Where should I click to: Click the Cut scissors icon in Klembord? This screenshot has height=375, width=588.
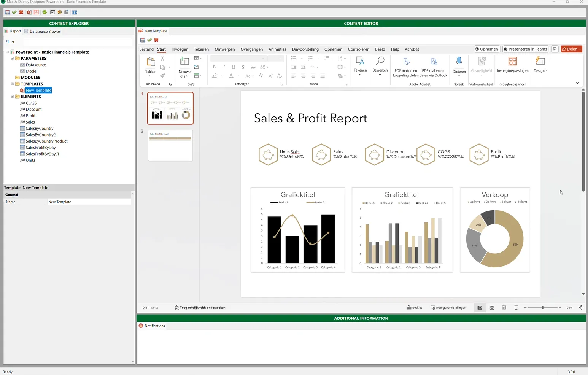(x=162, y=59)
